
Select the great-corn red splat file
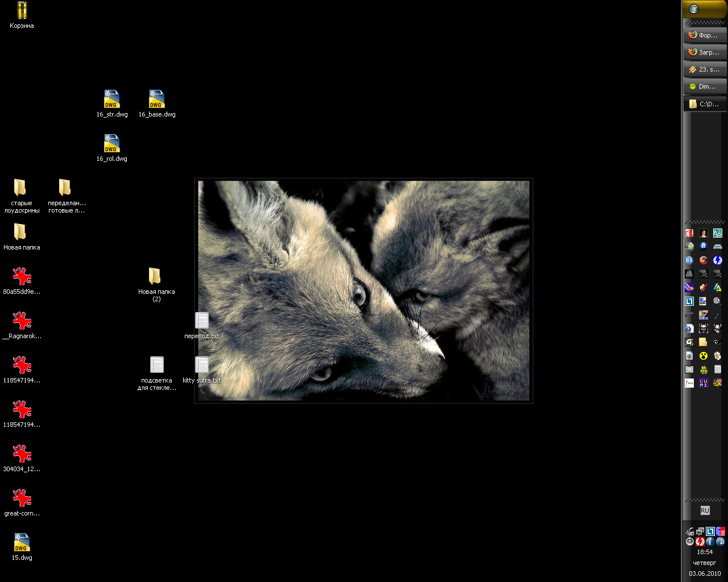[22, 498]
